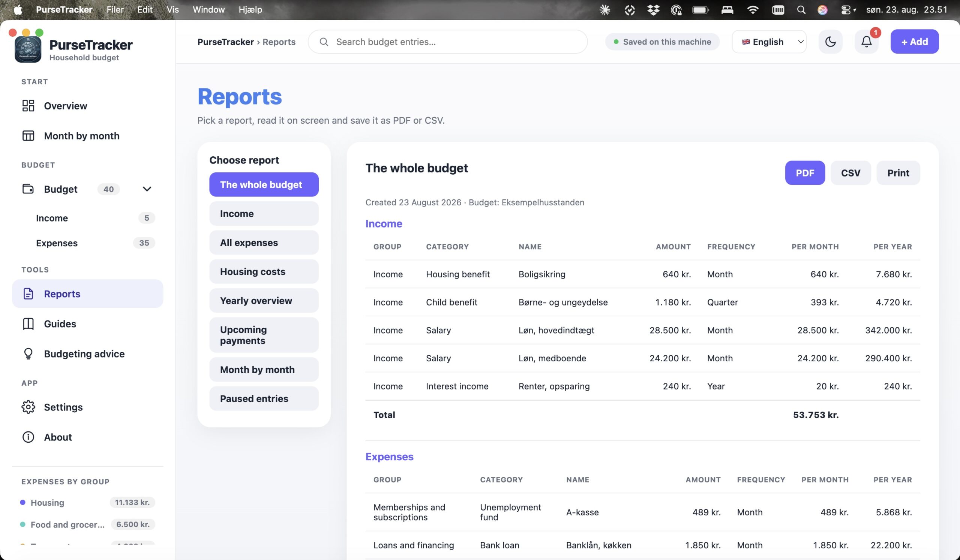Click the A-kasse expense name
This screenshot has width=960, height=560.
tap(582, 512)
